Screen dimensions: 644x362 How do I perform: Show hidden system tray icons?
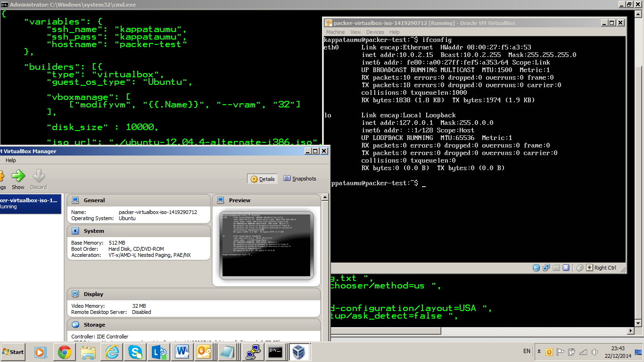[x=538, y=352]
